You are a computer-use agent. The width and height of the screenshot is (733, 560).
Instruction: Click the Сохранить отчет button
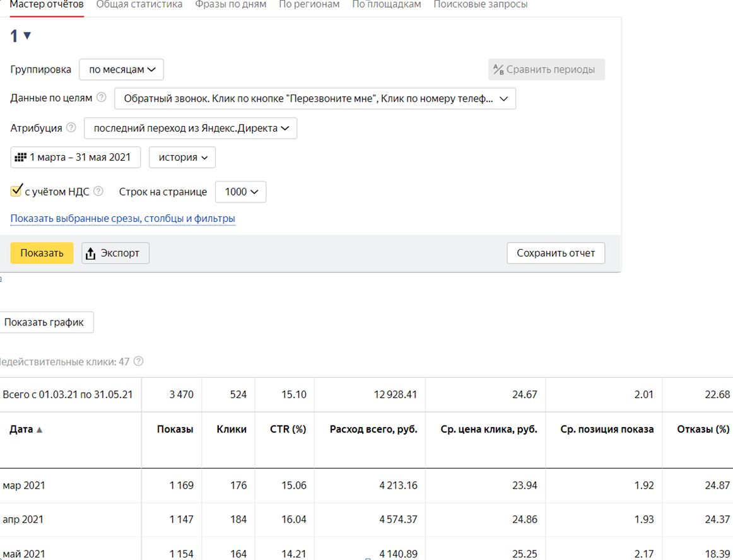(x=555, y=253)
